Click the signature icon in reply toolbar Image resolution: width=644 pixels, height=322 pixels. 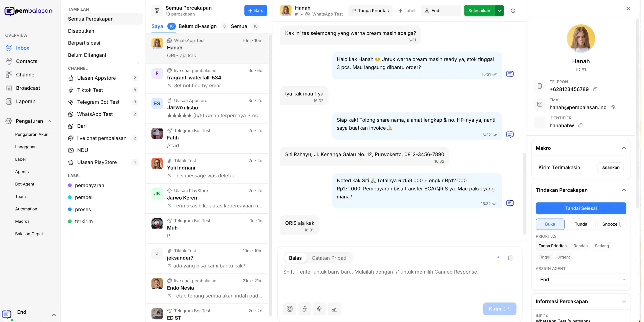(334, 309)
